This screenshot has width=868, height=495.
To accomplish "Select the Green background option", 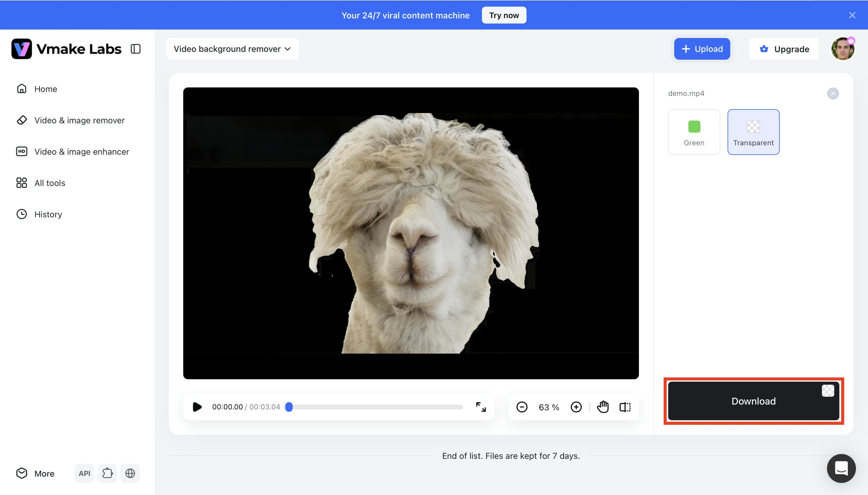I will 694,132.
